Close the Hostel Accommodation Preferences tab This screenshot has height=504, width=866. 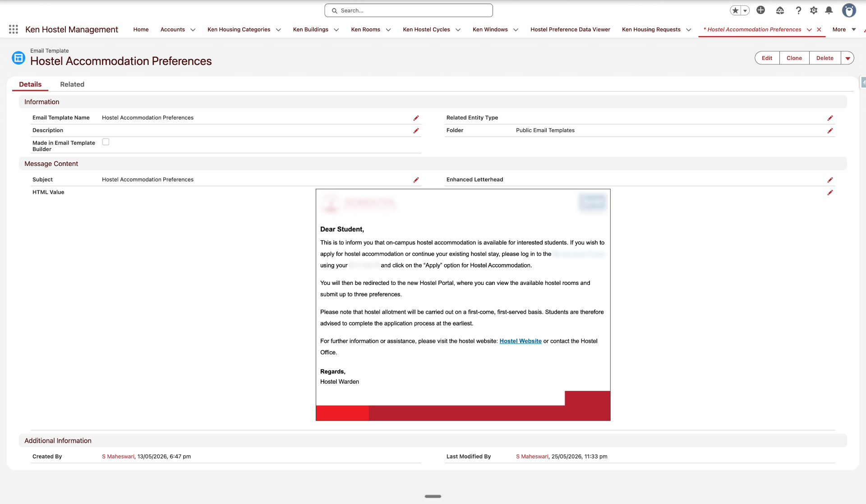[x=819, y=30]
